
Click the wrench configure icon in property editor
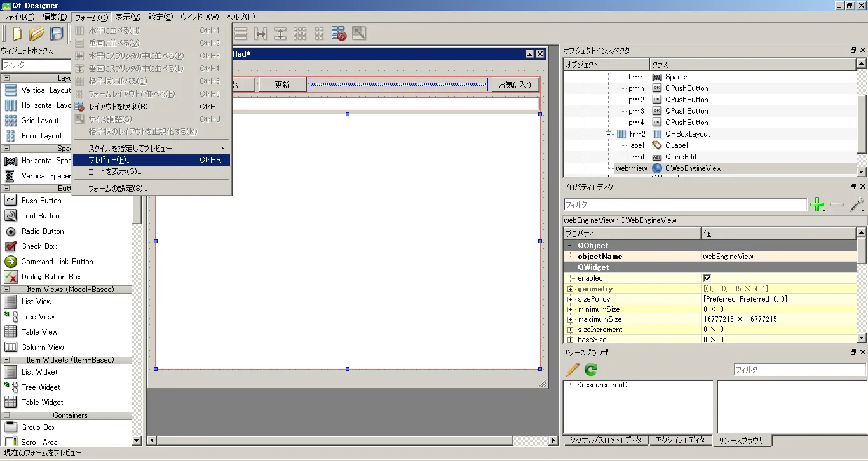click(856, 204)
